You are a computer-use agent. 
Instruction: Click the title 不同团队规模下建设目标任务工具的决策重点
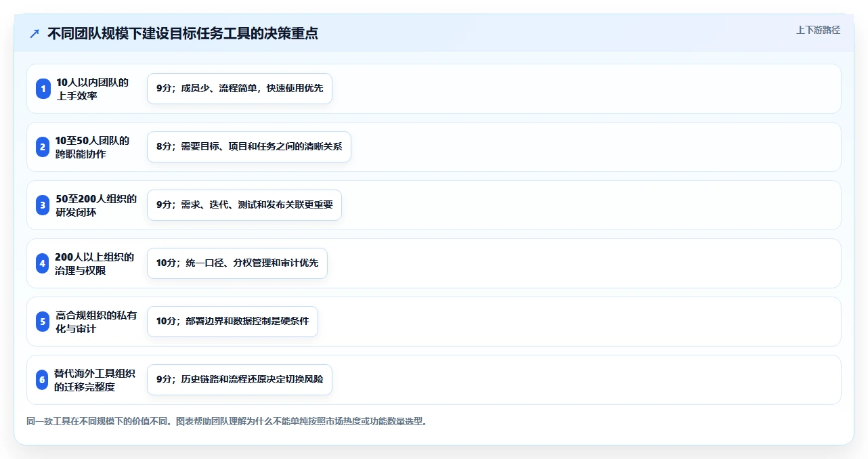(x=183, y=33)
